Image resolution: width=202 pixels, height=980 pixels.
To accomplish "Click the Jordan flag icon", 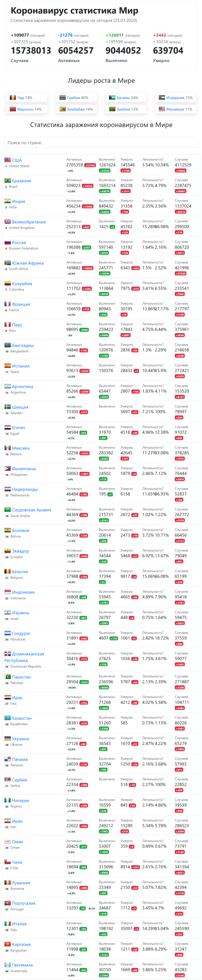I will pyautogui.click(x=162, y=98).
